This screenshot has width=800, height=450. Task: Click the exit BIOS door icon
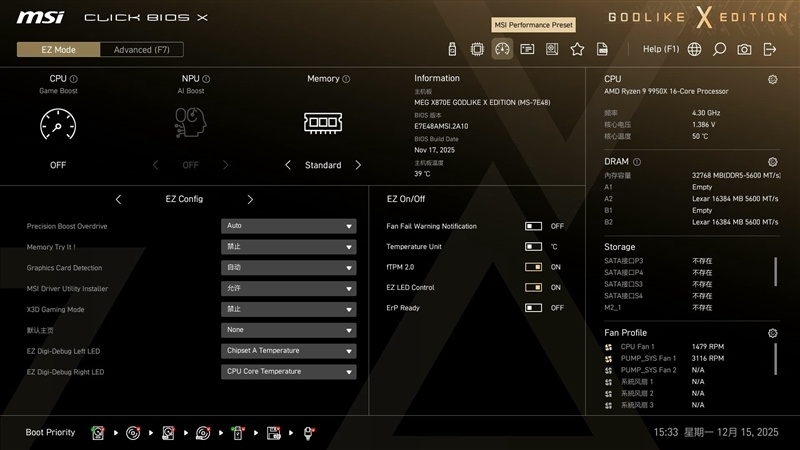pos(769,49)
